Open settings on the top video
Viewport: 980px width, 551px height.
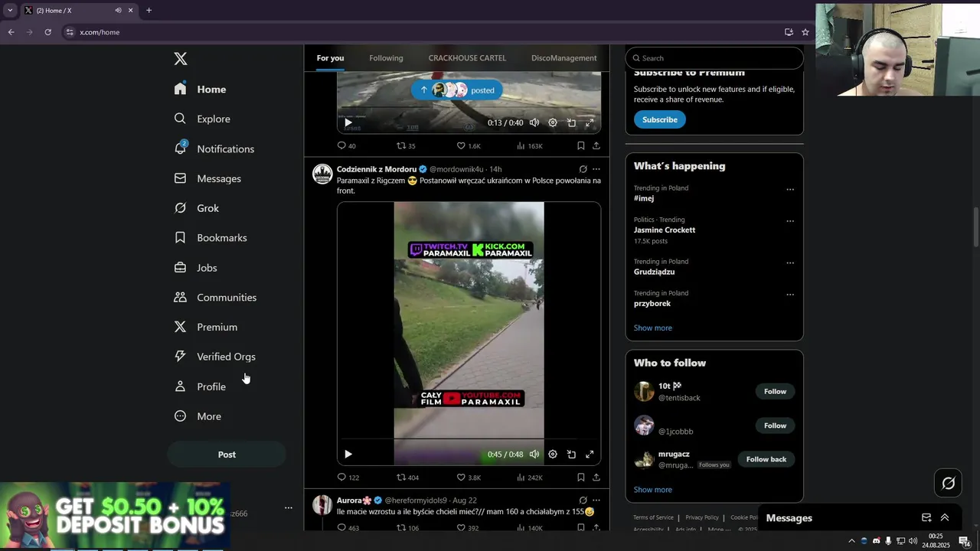[553, 122]
